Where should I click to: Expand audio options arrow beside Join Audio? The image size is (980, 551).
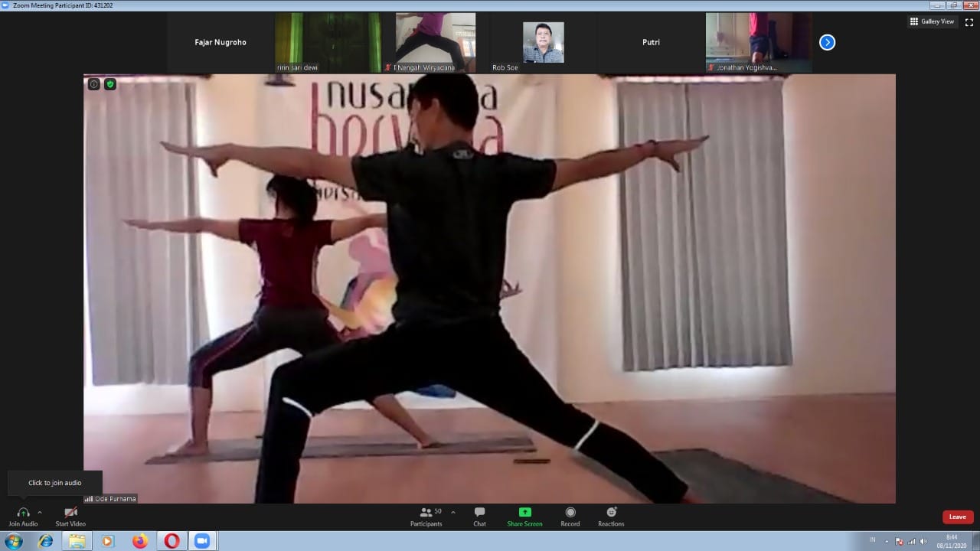[40, 513]
